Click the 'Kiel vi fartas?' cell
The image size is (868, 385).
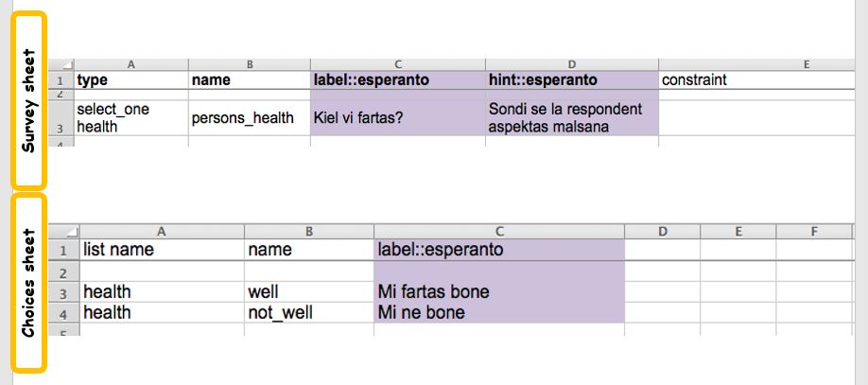[398, 119]
